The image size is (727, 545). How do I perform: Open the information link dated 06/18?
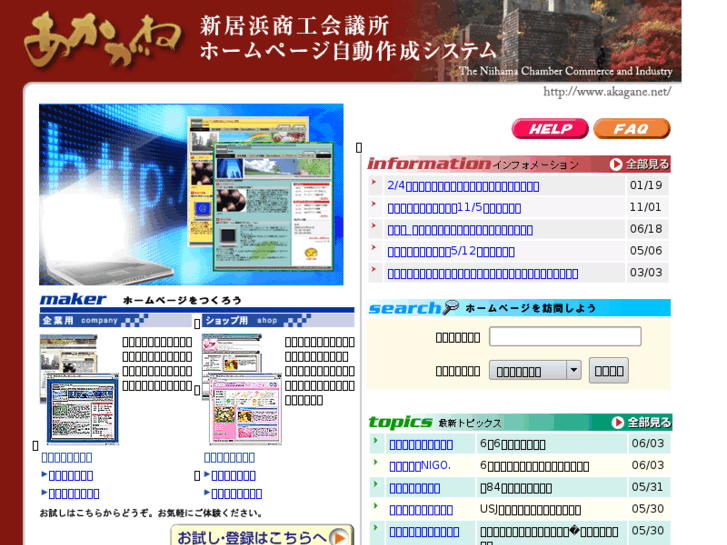coord(460,230)
